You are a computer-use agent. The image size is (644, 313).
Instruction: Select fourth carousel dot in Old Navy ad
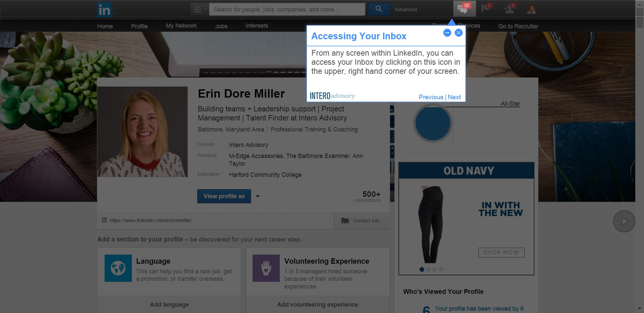(x=441, y=269)
